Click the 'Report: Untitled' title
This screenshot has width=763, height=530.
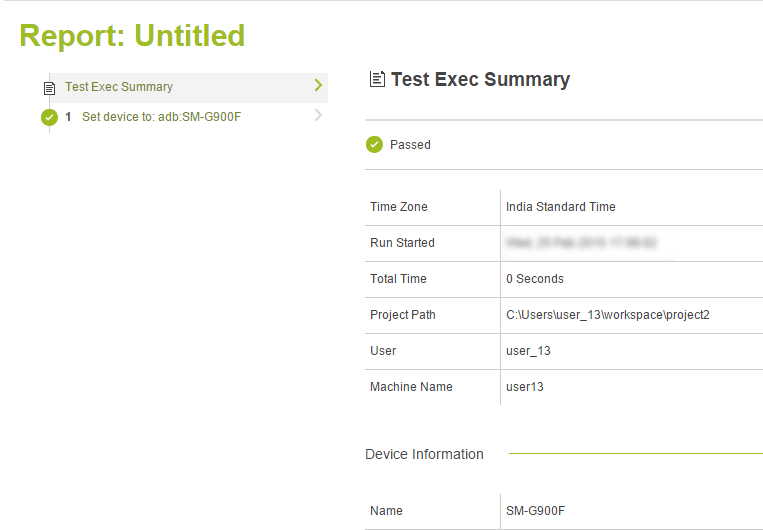coord(132,36)
